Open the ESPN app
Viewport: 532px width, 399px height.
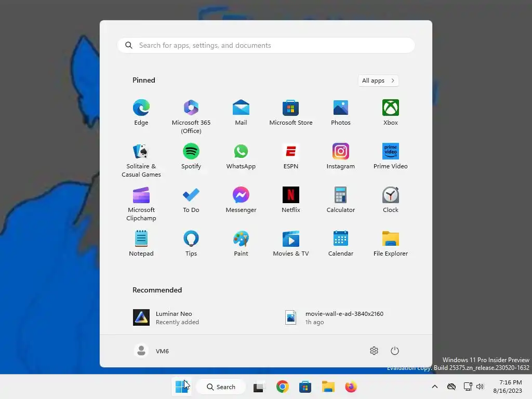291,157
